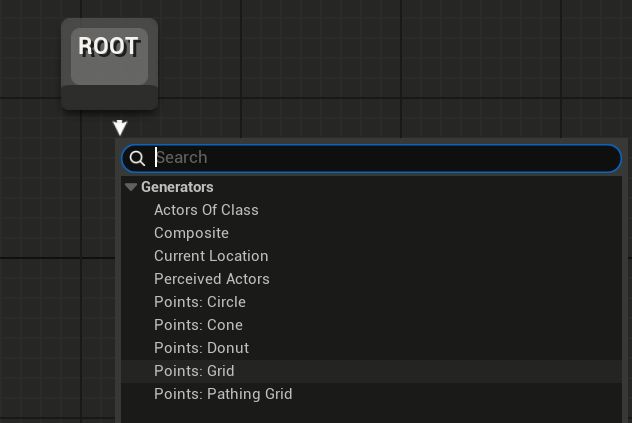
Task: Click the magnifier search icon
Action: click(137, 158)
